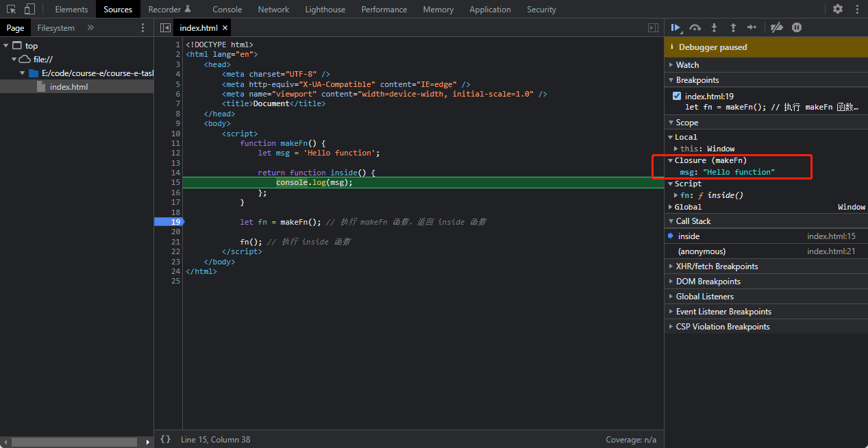
Task: Collapse the E:/code/course-e folder
Action: [22, 73]
